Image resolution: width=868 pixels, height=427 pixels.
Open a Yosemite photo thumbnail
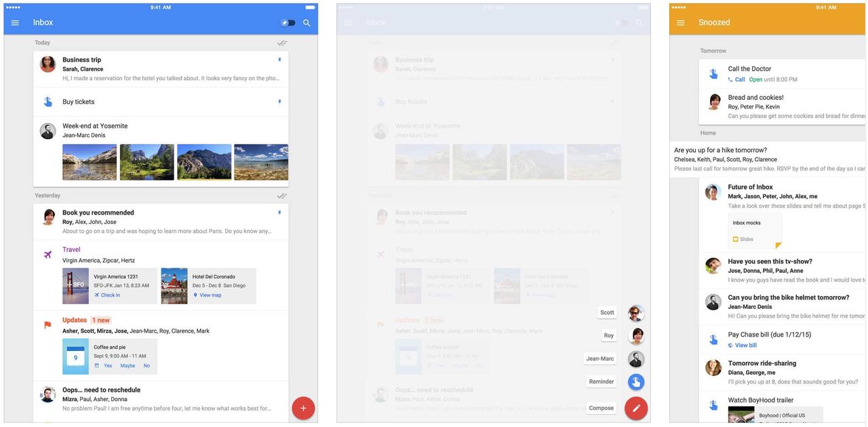click(x=89, y=162)
